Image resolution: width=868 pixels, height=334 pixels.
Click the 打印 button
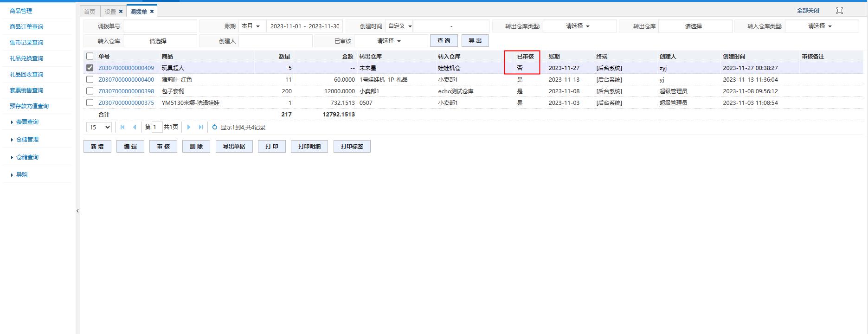pos(272,147)
